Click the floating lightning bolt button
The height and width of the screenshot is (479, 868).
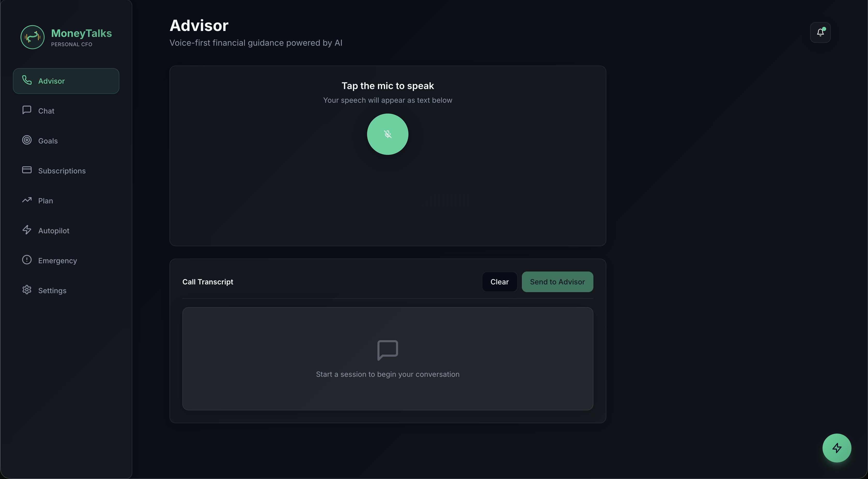837,448
